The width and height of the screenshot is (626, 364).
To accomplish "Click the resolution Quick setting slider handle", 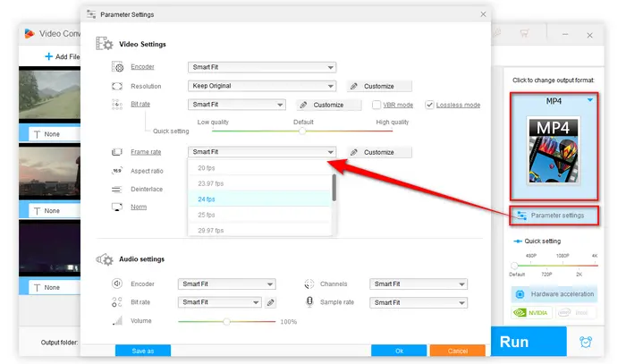I will click(514, 265).
